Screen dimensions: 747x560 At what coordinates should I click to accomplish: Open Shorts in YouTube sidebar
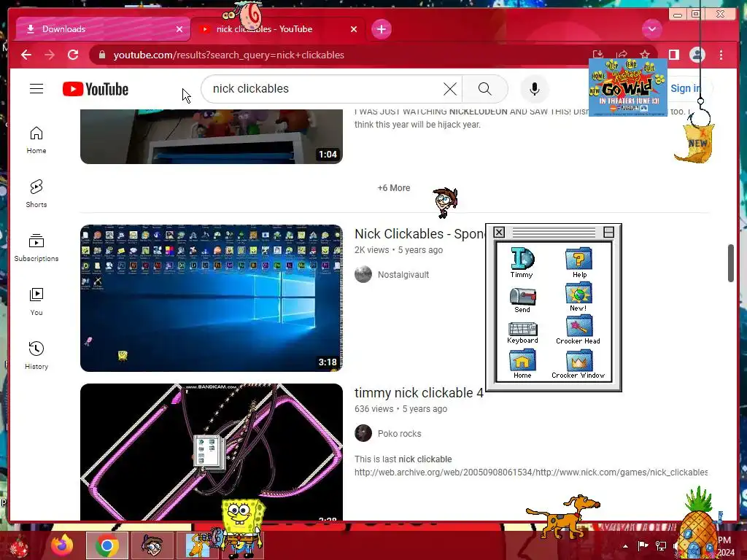pyautogui.click(x=36, y=194)
